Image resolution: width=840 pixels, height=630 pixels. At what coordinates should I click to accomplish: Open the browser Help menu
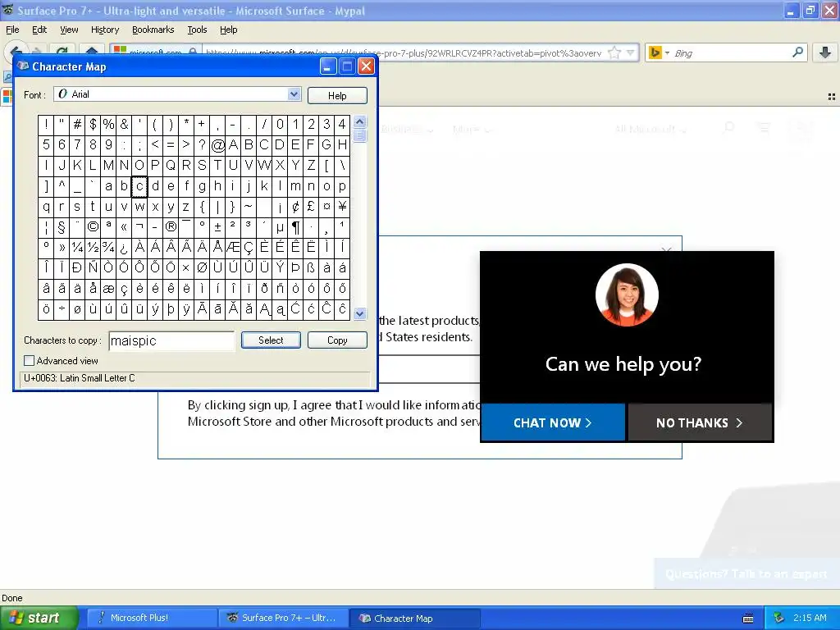(229, 30)
